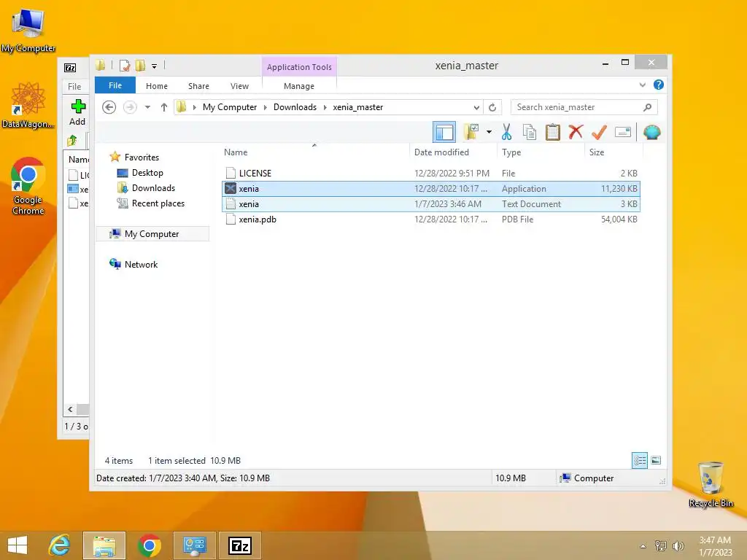The height and width of the screenshot is (560, 747).
Task: Expand the ribbon with the chevron
Action: click(642, 85)
